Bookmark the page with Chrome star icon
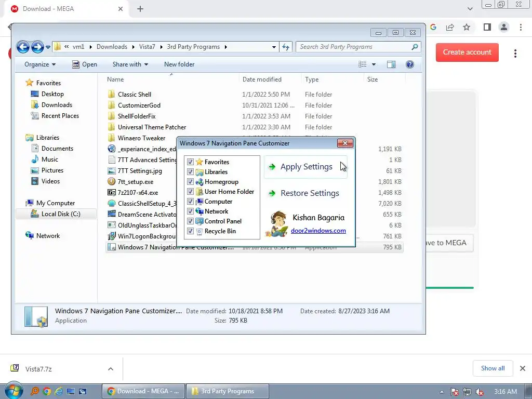This screenshot has width=532, height=399. tap(467, 27)
